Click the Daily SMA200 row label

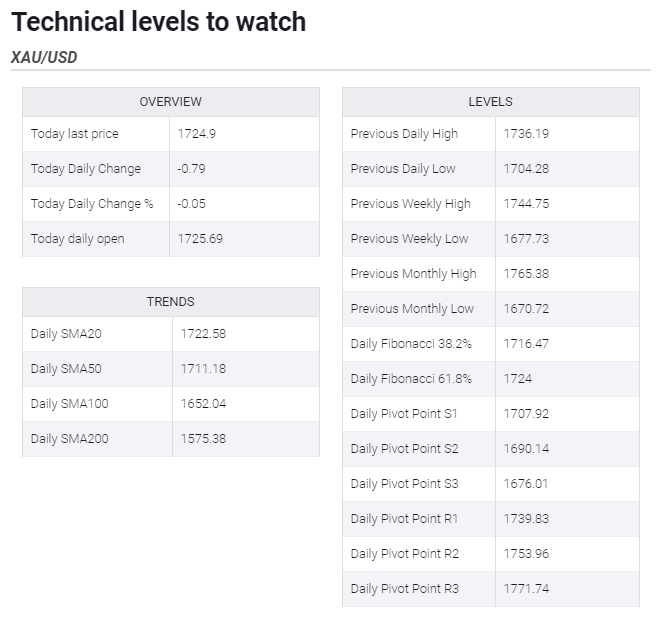click(x=69, y=439)
